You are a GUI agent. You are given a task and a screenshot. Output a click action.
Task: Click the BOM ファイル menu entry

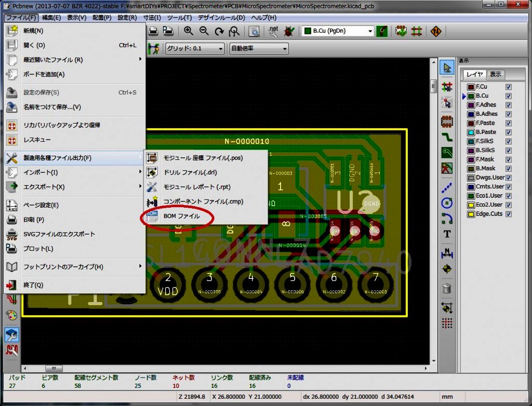tap(181, 216)
